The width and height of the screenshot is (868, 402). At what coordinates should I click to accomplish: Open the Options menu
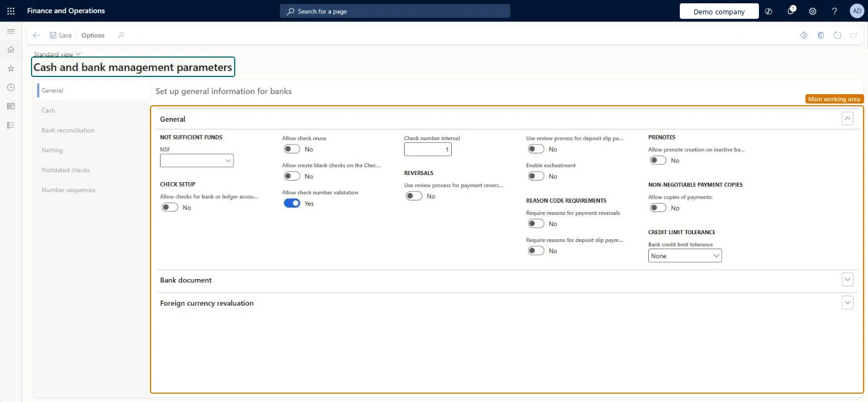93,35
